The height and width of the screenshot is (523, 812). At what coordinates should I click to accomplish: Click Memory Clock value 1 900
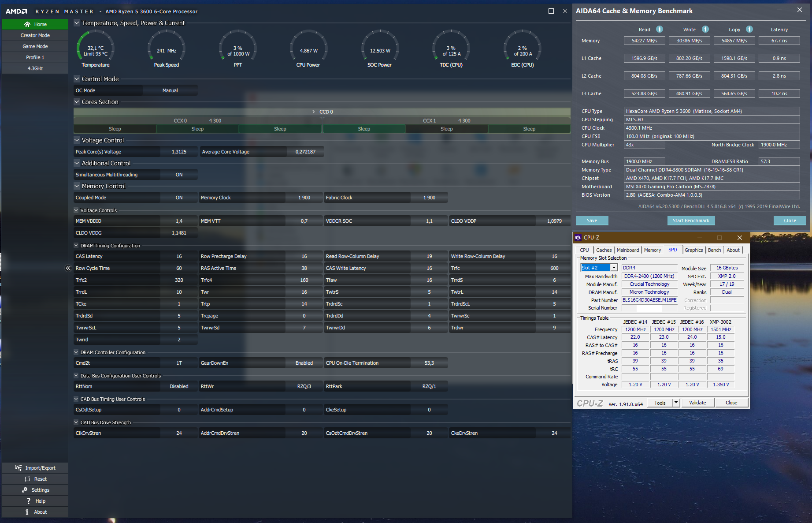click(304, 198)
